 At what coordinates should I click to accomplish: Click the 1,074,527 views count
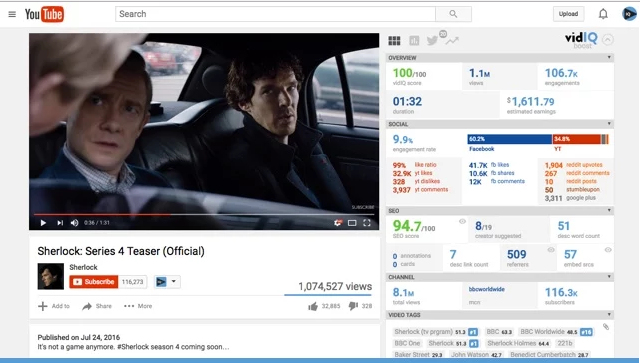335,286
